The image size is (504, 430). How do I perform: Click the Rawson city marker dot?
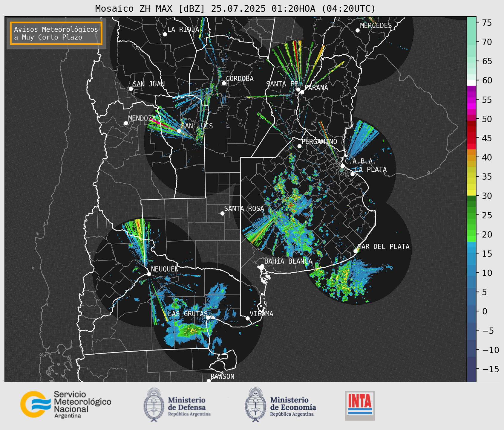(209, 381)
